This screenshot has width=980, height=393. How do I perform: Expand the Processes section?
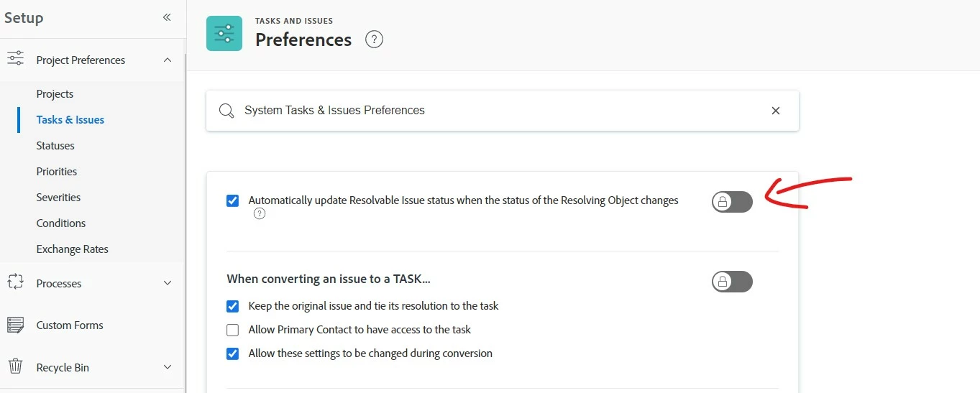pyautogui.click(x=168, y=283)
